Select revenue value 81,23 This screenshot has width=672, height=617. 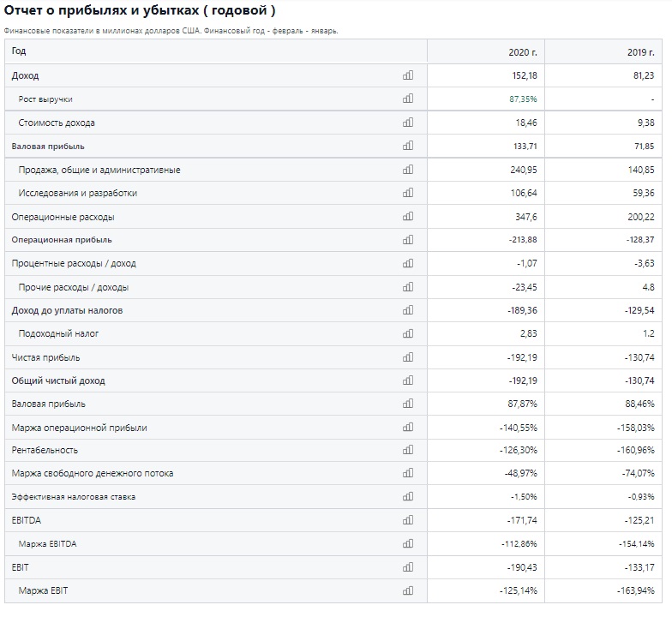click(x=644, y=75)
